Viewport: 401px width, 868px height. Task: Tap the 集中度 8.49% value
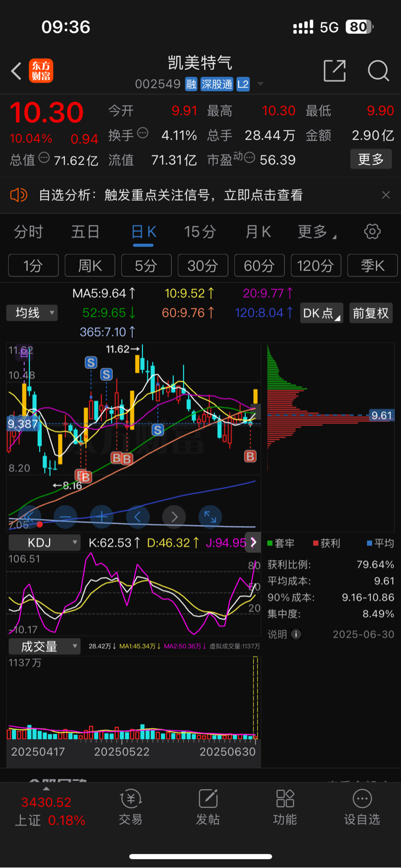[378, 614]
